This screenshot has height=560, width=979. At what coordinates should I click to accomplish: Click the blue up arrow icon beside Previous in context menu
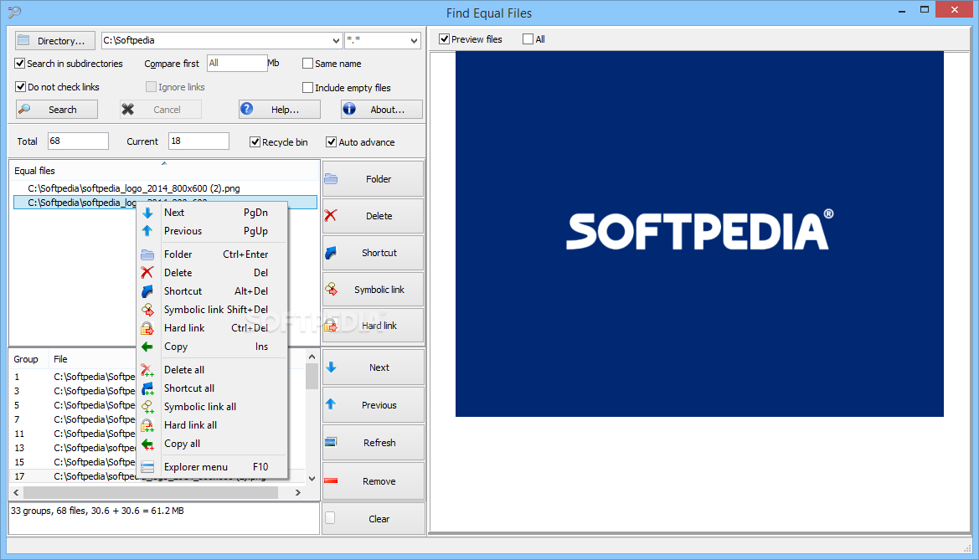[147, 231]
